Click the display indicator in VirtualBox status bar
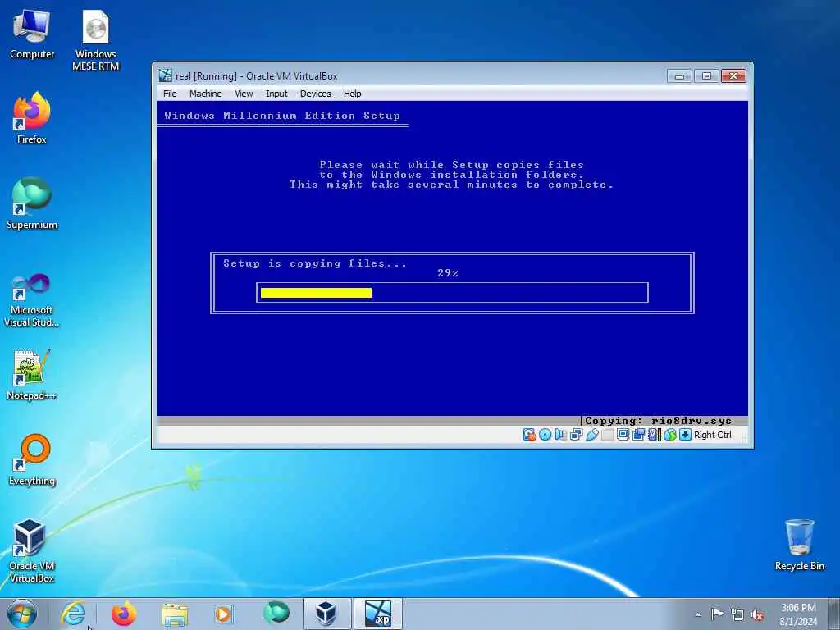Screen dimensions: 840x630 pyautogui.click(x=623, y=435)
